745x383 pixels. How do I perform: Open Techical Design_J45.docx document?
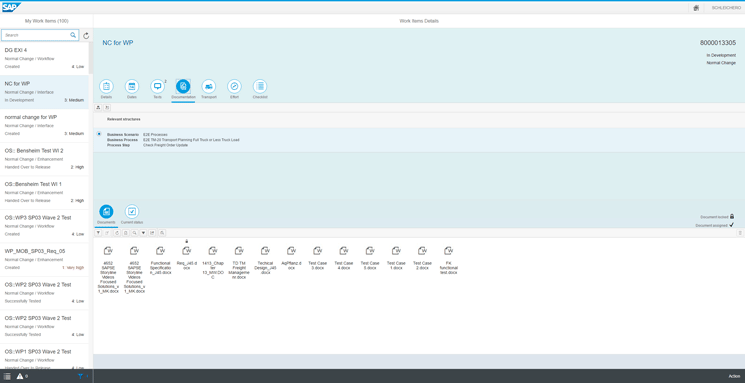coord(266,260)
